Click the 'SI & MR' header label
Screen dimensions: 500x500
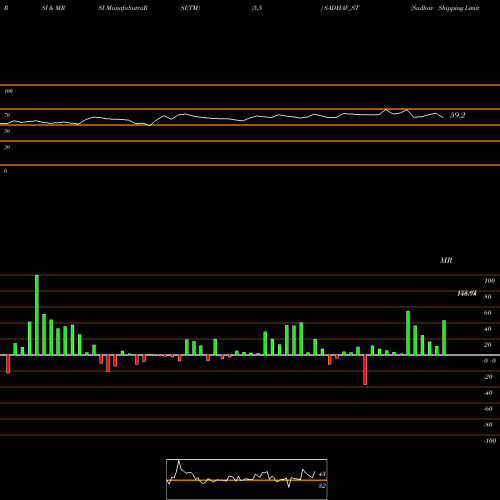click(x=53, y=8)
